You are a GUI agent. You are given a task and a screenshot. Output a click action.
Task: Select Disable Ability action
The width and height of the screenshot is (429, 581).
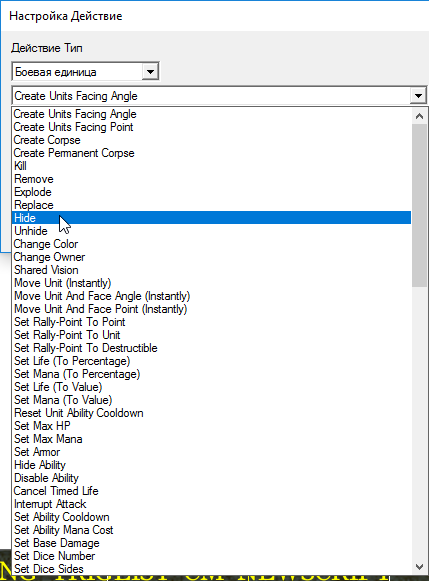coord(212,478)
